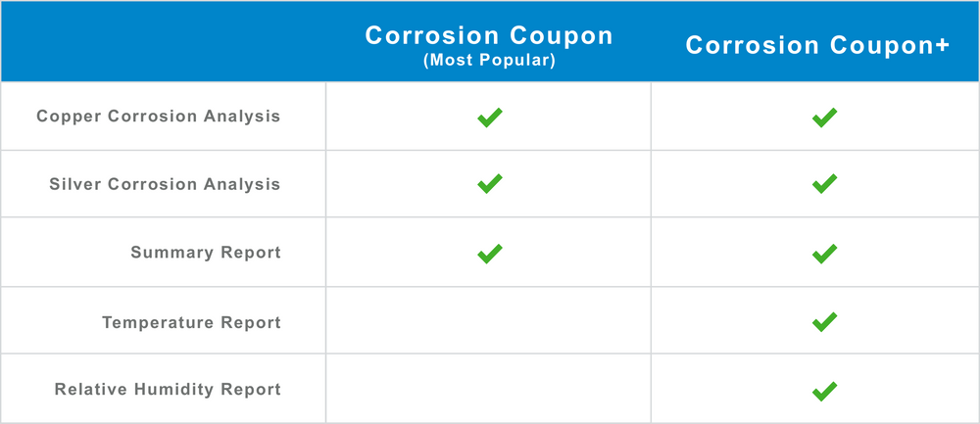The image size is (980, 424).
Task: Click Silver Corrosion checkmark under Corrosion Coupon
Action: 489,183
